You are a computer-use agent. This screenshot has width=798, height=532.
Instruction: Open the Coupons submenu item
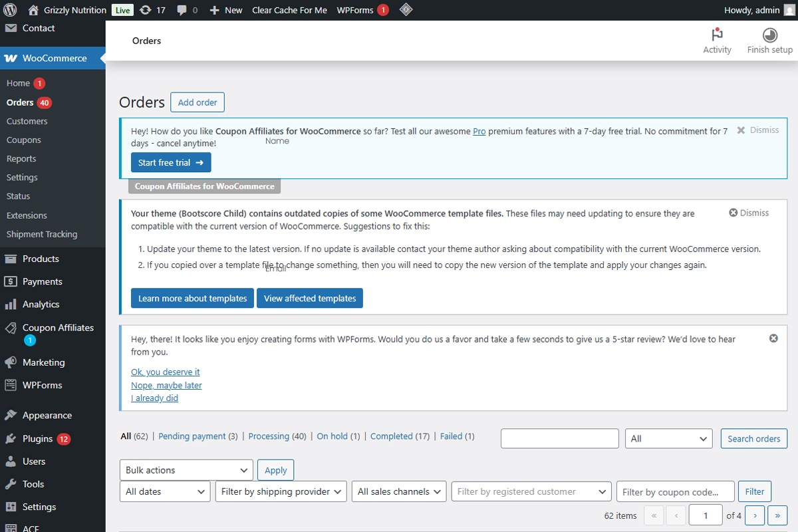click(x=24, y=140)
